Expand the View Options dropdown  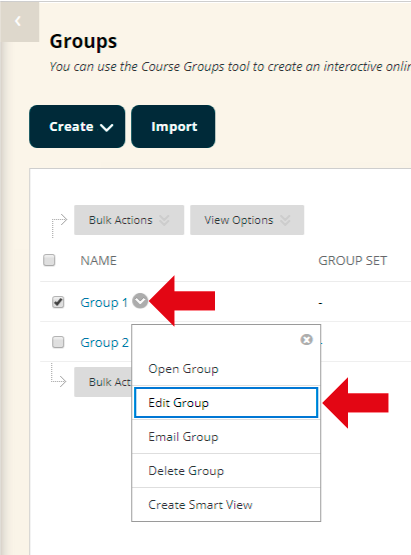click(247, 220)
